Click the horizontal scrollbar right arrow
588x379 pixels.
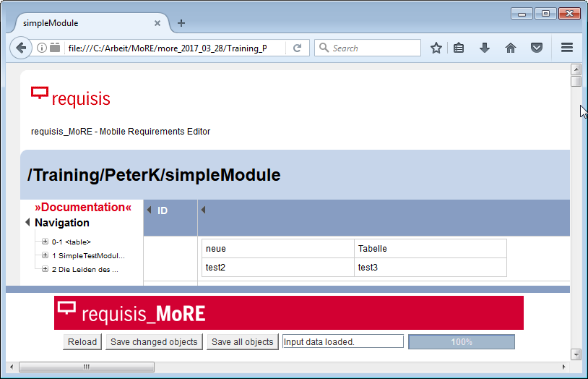[564, 367]
